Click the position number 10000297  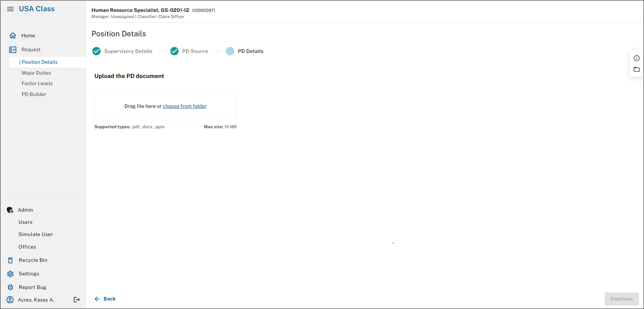(x=203, y=11)
